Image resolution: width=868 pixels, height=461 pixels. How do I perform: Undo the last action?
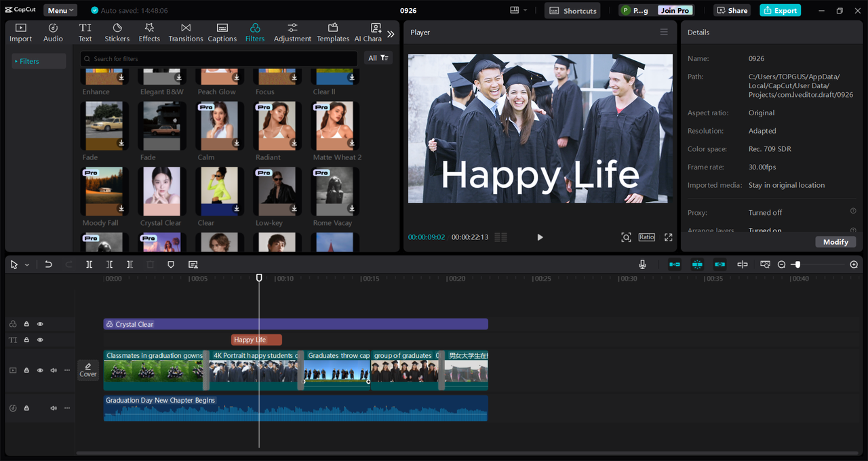(x=48, y=264)
